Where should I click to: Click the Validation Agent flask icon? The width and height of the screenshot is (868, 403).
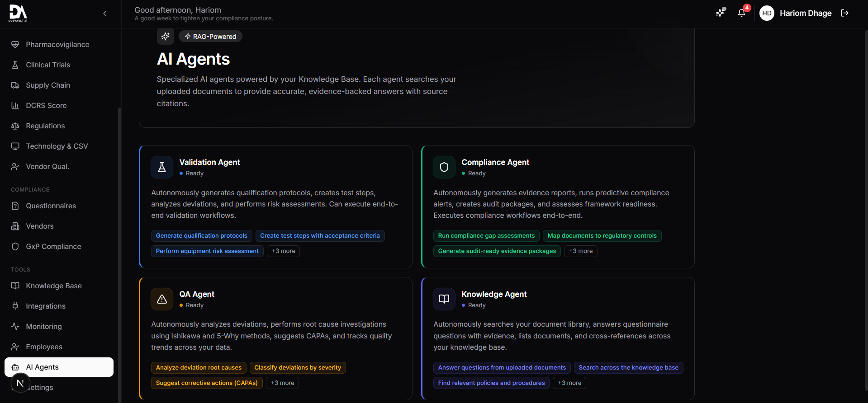coord(162,167)
